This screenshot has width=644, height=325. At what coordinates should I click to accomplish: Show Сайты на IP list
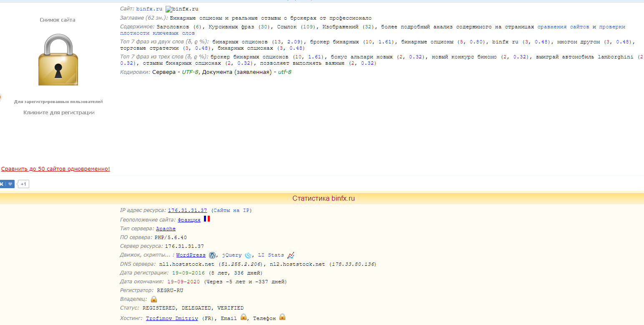point(231,210)
